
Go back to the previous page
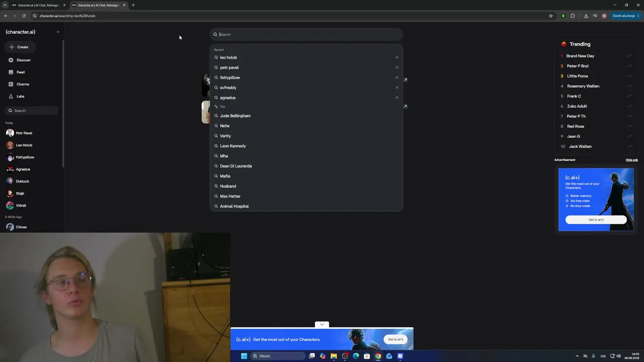click(x=6, y=16)
